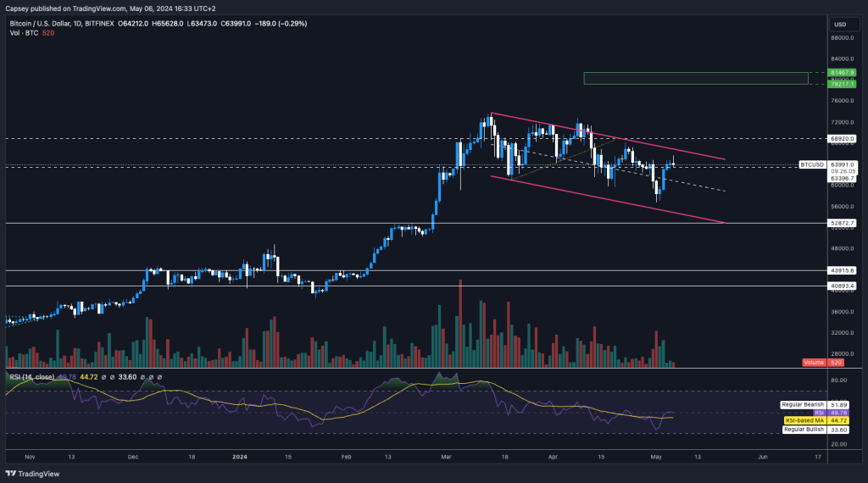Click the 88000.0 price axis value

click(x=842, y=37)
